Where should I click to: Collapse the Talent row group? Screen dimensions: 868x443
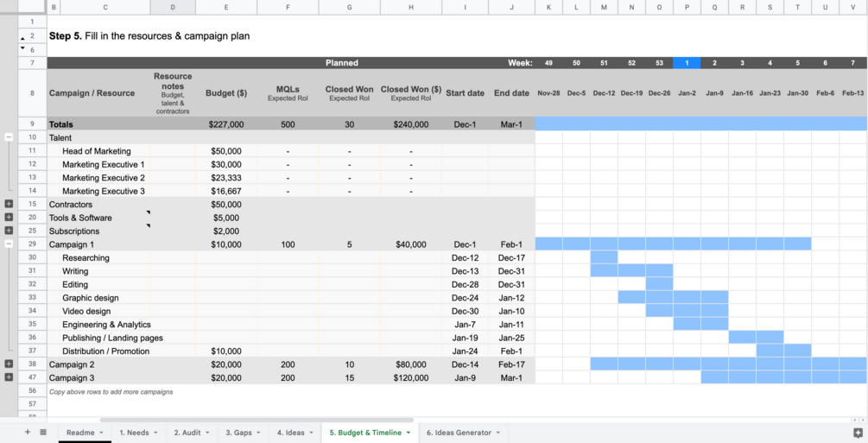point(9,136)
